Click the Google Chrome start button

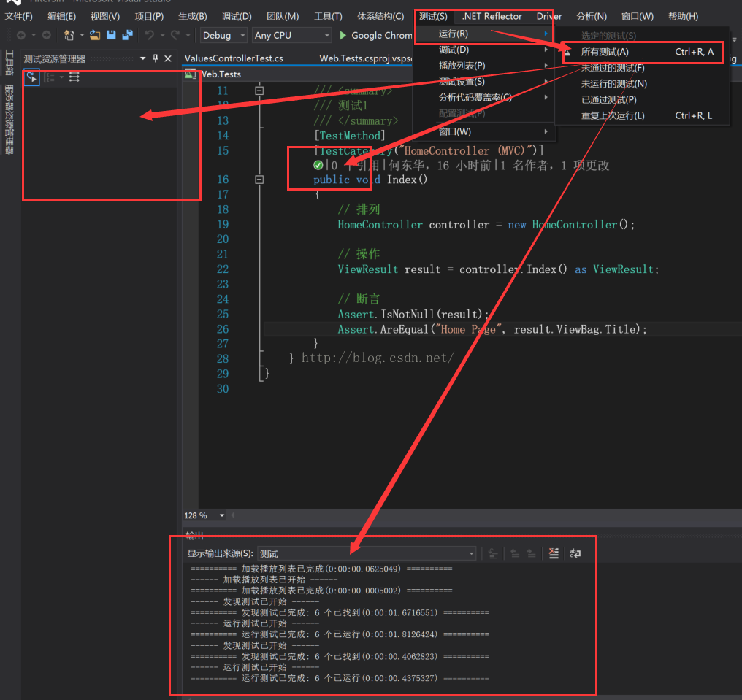(x=376, y=35)
